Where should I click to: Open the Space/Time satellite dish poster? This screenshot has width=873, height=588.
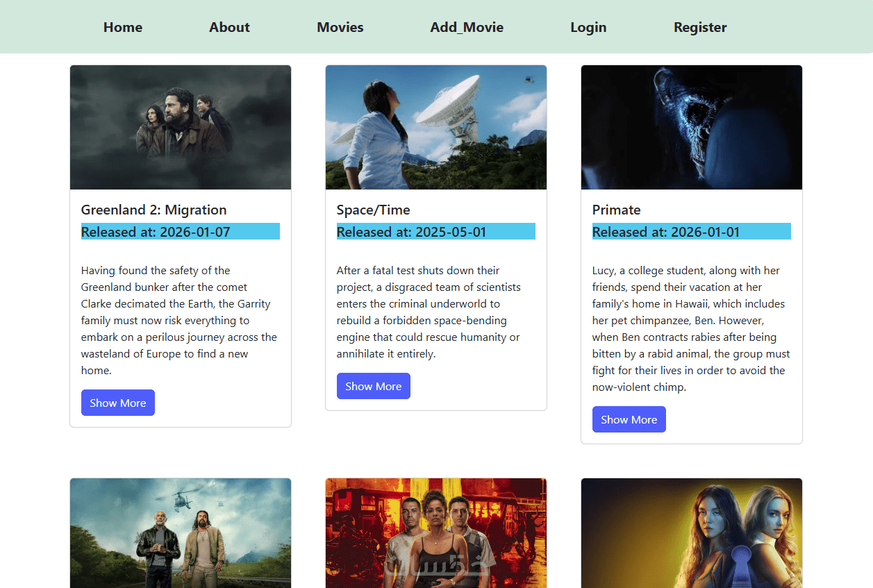[x=436, y=127]
